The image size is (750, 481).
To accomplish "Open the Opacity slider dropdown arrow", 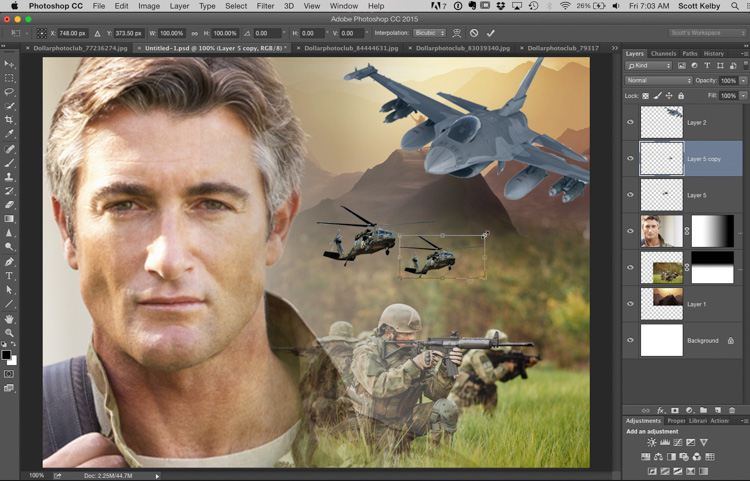I will pyautogui.click(x=743, y=81).
